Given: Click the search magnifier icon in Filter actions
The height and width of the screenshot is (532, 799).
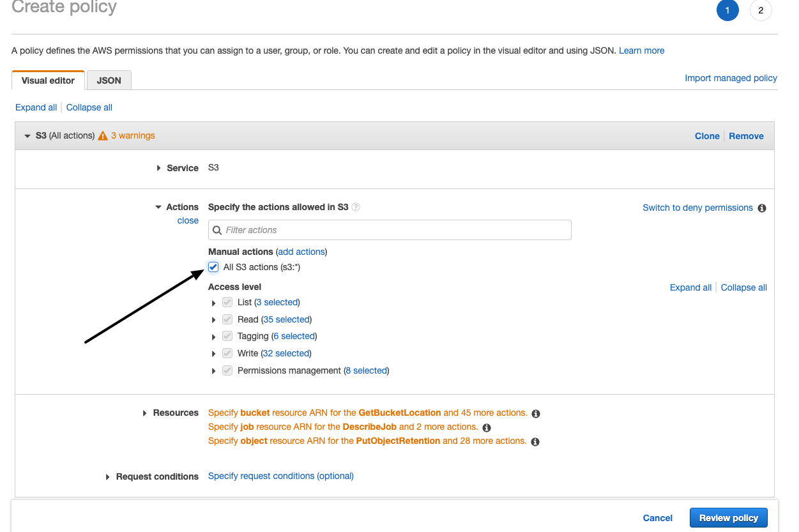Looking at the screenshot, I should (217, 230).
